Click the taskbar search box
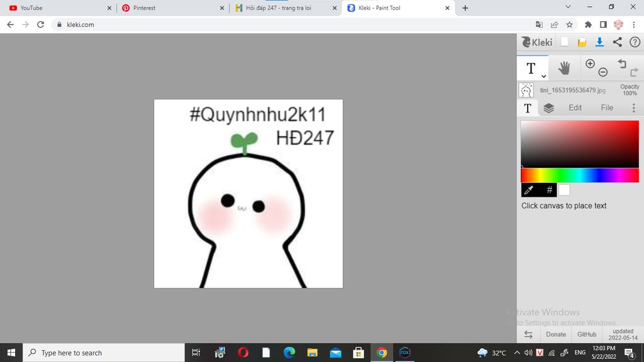This screenshot has height=362, width=644. (104, 353)
